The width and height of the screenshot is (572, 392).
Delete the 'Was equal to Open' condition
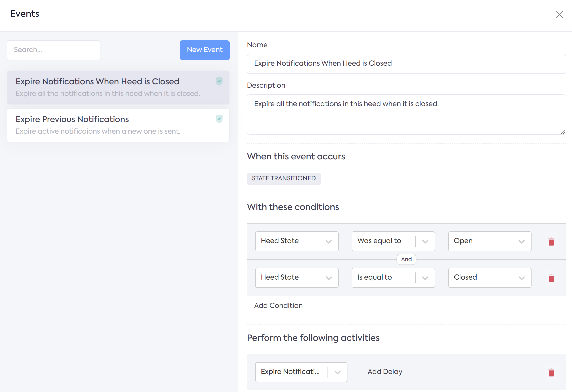(551, 242)
